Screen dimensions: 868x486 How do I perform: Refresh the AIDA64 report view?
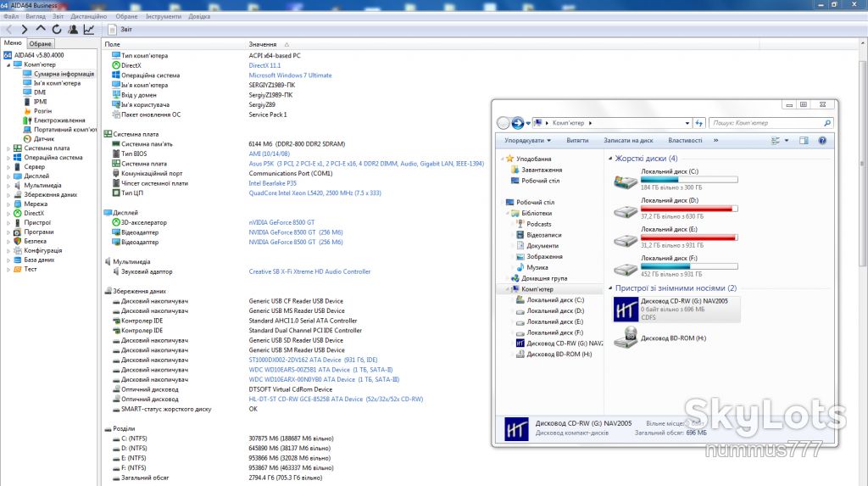click(x=57, y=30)
